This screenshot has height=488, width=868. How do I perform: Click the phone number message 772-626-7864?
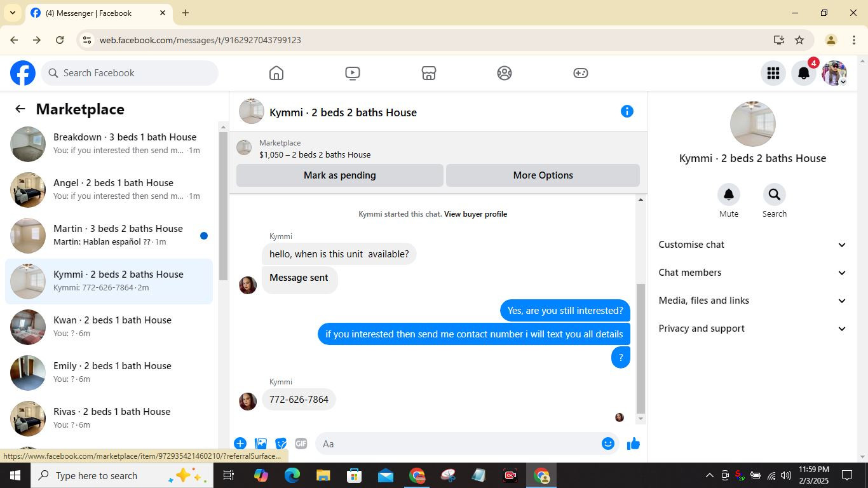(x=299, y=400)
